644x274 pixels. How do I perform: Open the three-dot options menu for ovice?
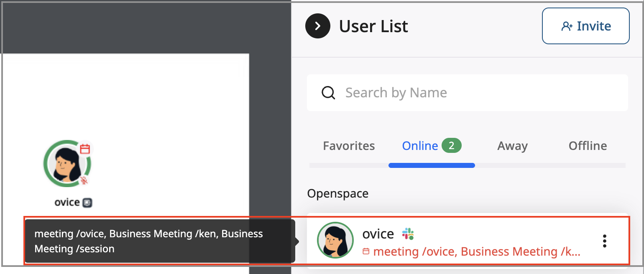pos(604,241)
